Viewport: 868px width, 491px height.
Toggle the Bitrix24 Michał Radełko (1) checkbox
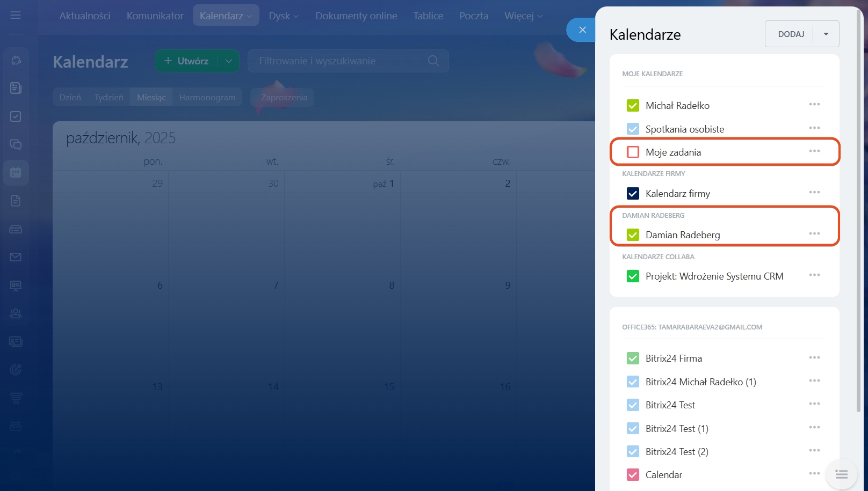(633, 382)
